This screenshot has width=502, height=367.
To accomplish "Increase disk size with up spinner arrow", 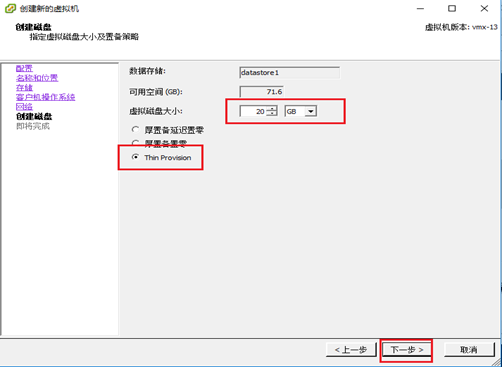I will click(x=272, y=109).
